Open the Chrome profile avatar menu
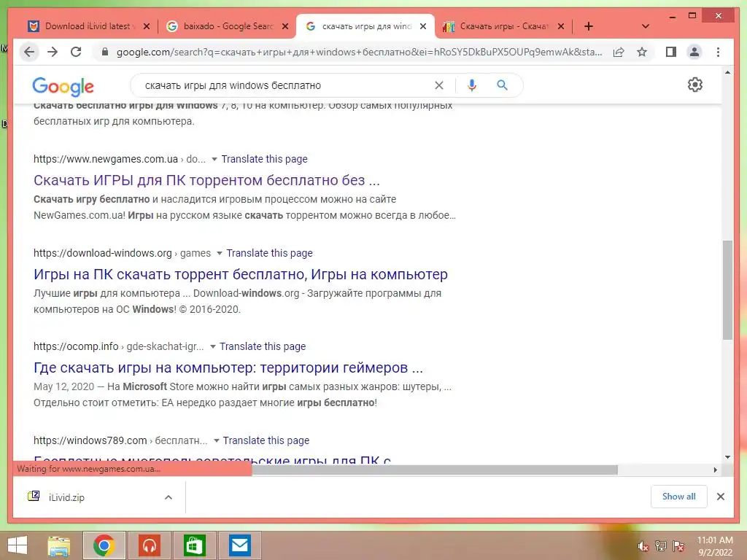 pyautogui.click(x=694, y=52)
